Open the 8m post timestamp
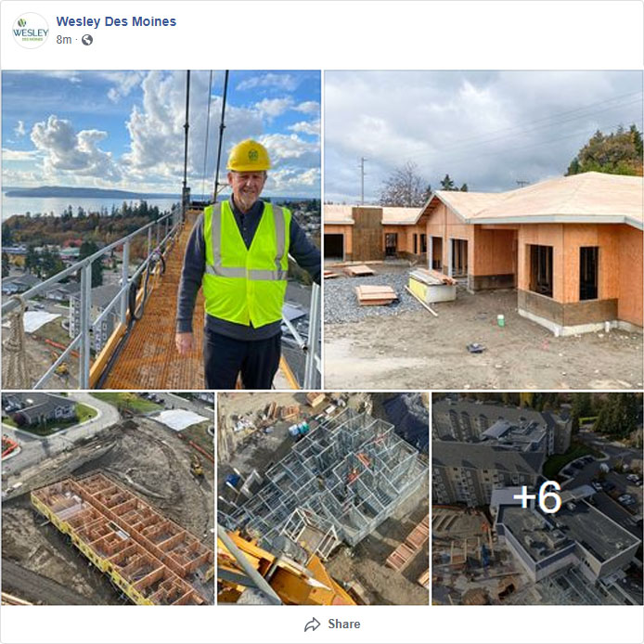This screenshot has height=644, width=644. (64, 39)
